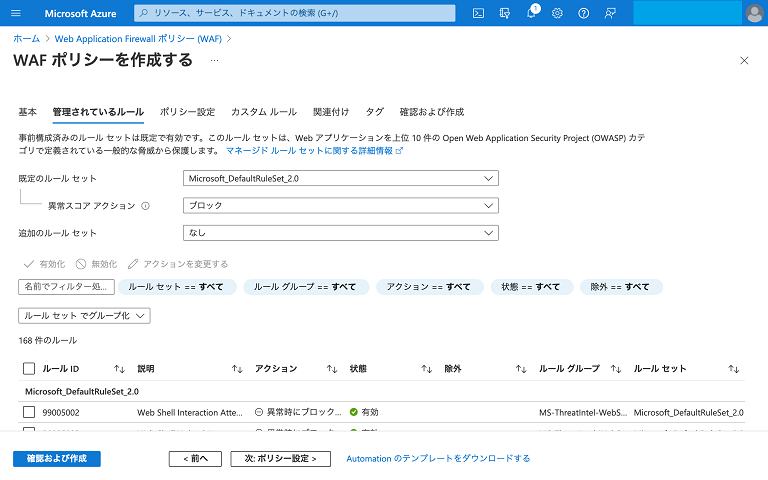Open the portal settings gear
768x480 pixels.
click(557, 13)
